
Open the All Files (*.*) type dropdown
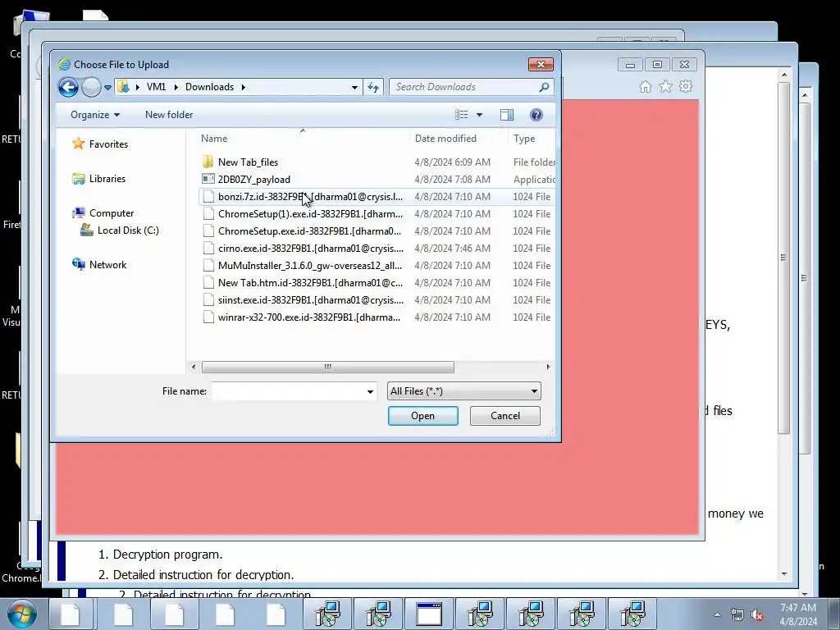pyautogui.click(x=464, y=391)
